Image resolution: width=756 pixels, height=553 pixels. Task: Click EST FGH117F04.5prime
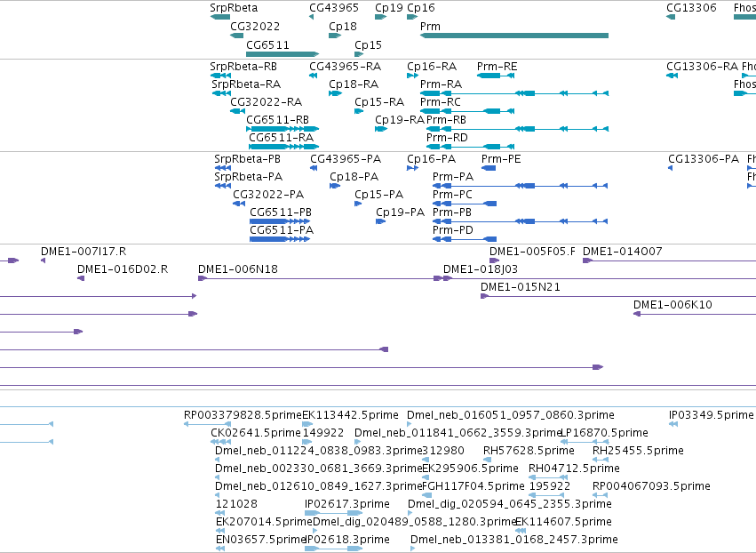tap(473, 486)
